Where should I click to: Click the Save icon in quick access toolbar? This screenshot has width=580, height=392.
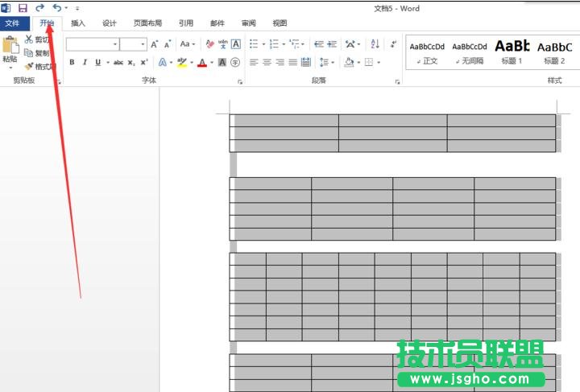click(x=23, y=8)
